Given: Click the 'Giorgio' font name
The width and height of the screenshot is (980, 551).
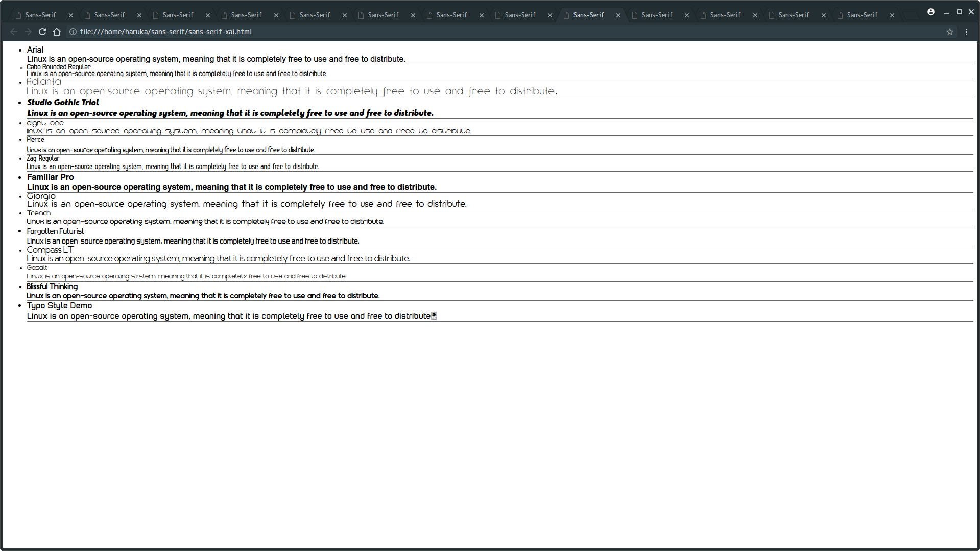Looking at the screenshot, I should pyautogui.click(x=41, y=196).
